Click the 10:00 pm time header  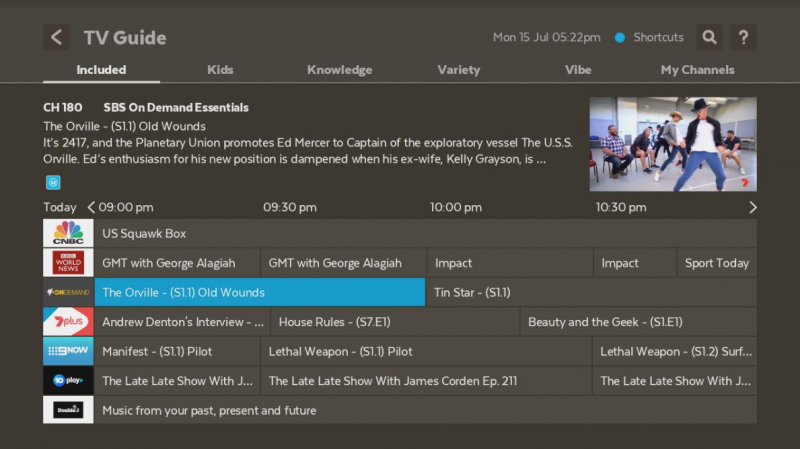[x=456, y=207]
